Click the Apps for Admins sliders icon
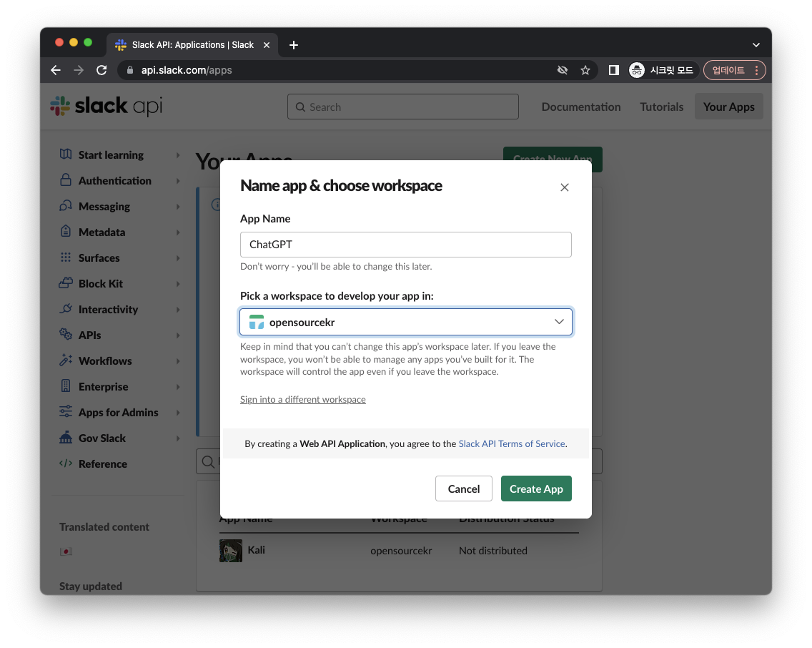 click(66, 412)
